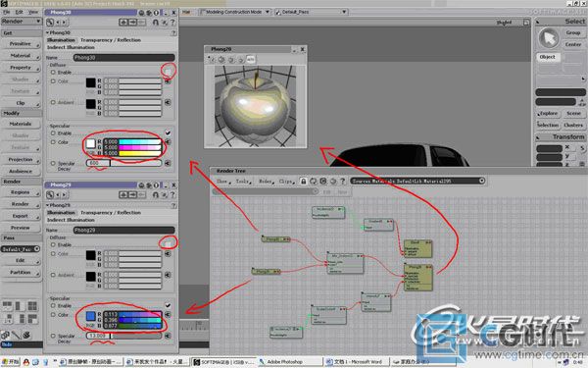Tick the Diffuse Enable checkbox in Phong29

tap(168, 244)
